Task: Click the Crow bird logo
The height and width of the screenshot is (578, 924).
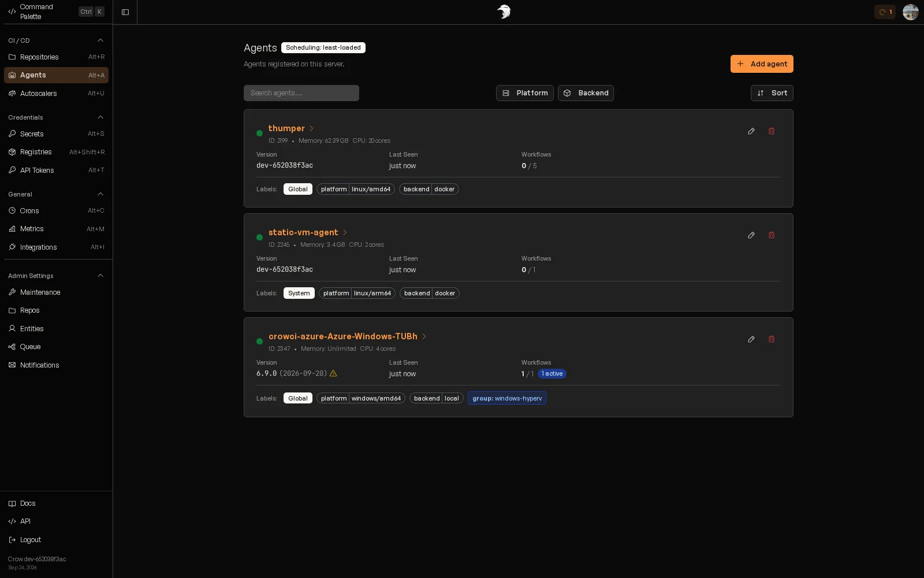Action: point(504,12)
